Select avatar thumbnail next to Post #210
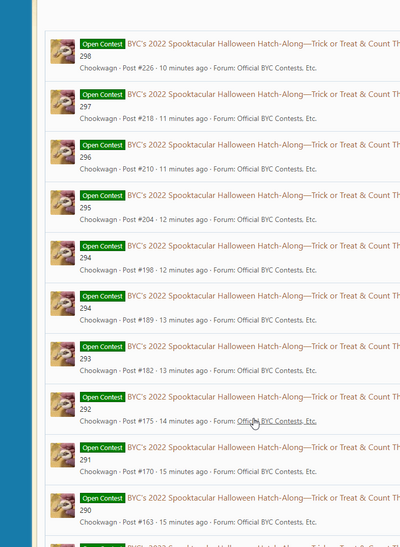 coord(63,152)
